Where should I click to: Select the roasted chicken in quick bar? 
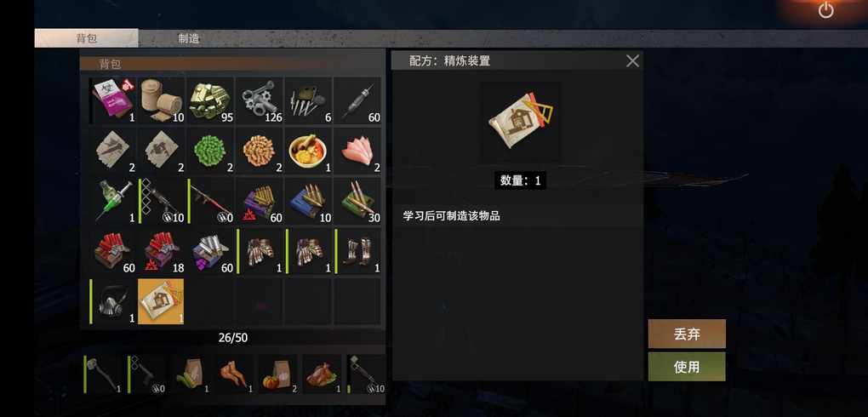(323, 374)
